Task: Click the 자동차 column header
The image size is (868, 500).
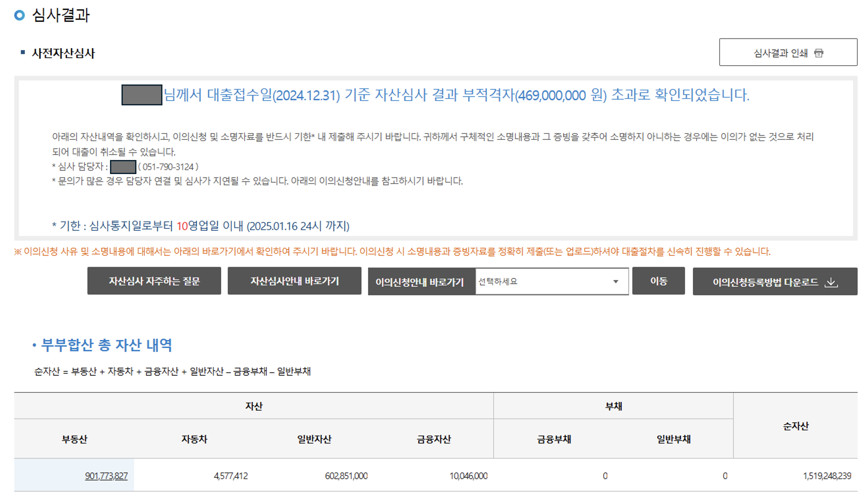Action: (194, 439)
